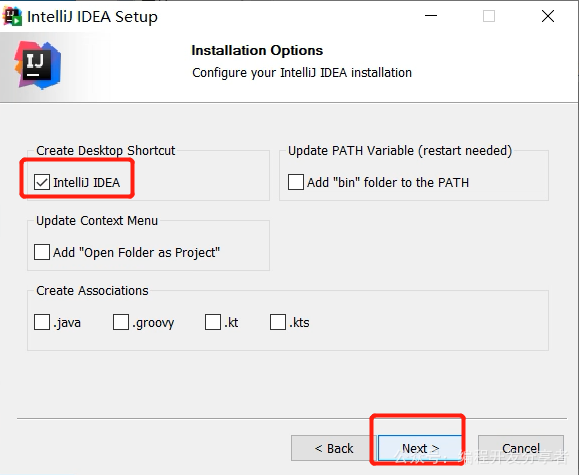Click the large IJ logo in the header
Image resolution: width=579 pixels, height=475 pixels.
pyautogui.click(x=37, y=65)
